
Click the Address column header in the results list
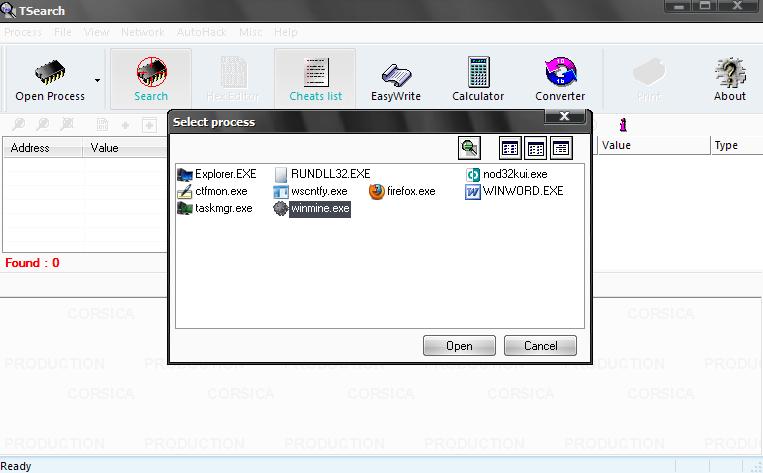[42, 147]
